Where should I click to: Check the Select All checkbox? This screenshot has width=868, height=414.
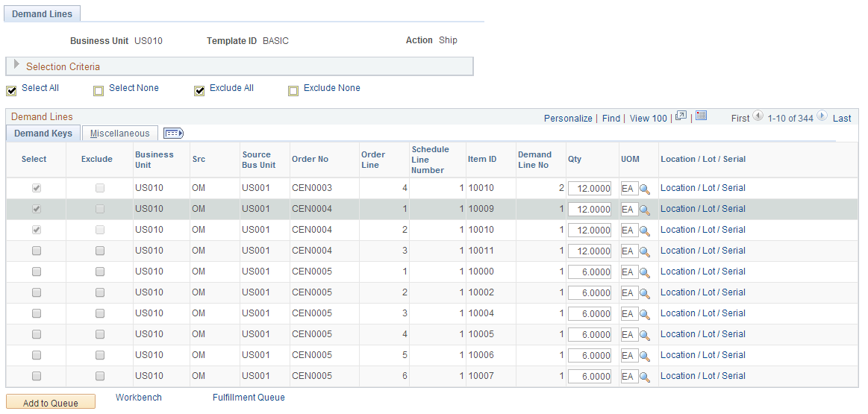coord(11,91)
